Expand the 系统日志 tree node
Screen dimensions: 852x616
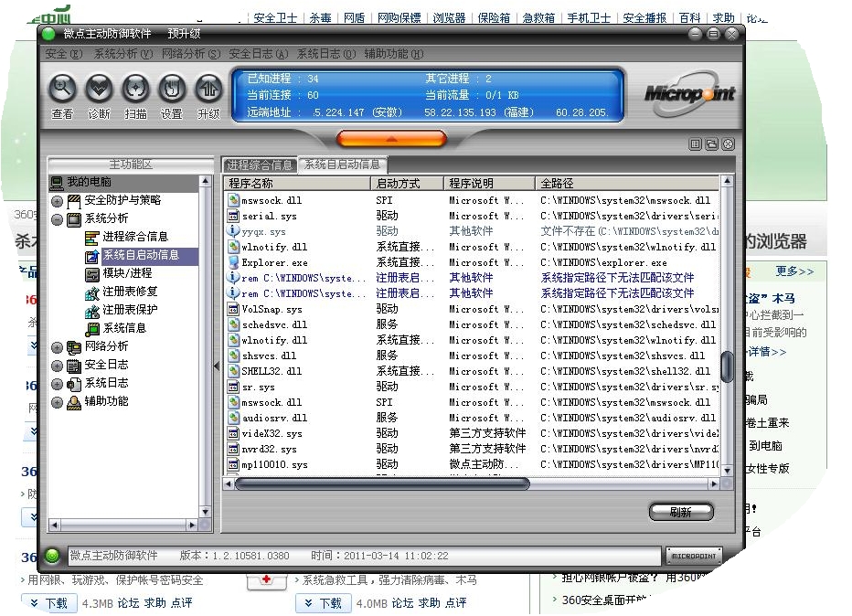click(x=57, y=384)
